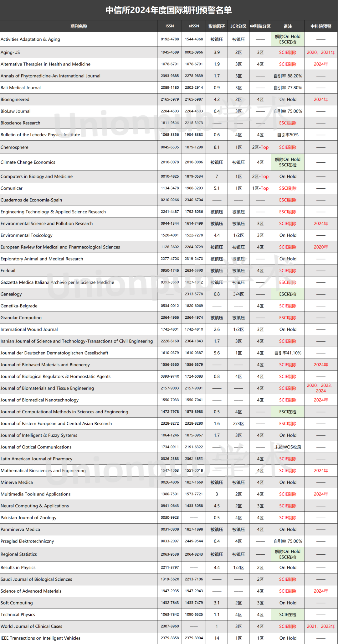The width and height of the screenshot is (338, 644).
Task: Select Computers in Biology and Medicine
Action: [x=37, y=176]
